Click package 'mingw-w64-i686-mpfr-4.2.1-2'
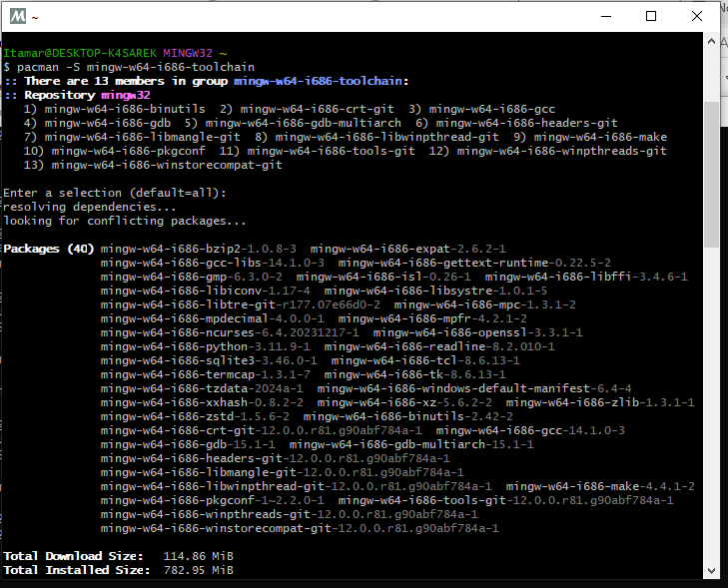Image resolution: width=728 pixels, height=588 pixels. coord(432,318)
